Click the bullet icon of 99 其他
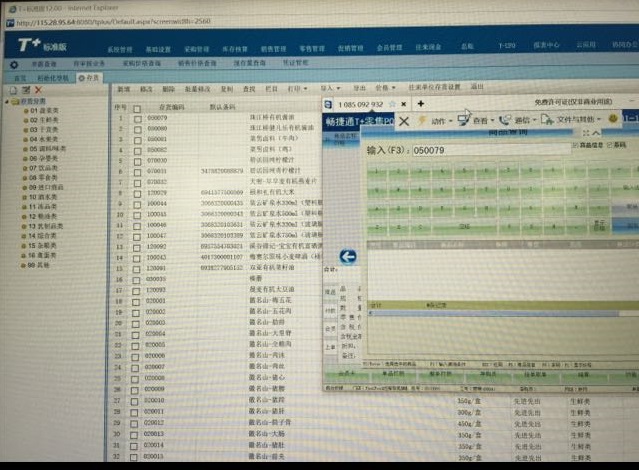This screenshot has width=639, height=470. coord(24,265)
